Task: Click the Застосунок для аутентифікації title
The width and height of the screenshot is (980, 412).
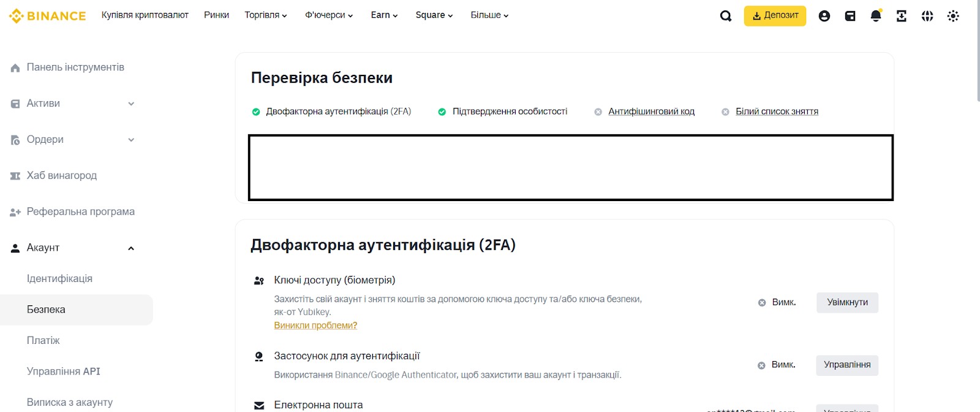Action: (347, 356)
